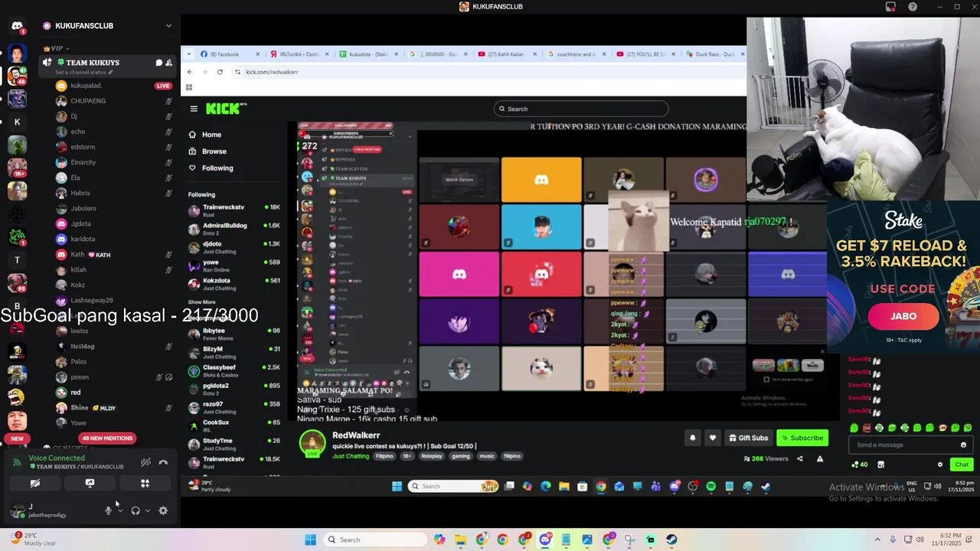
Task: Collapse the VIP channel category
Action: pyautogui.click(x=57, y=48)
